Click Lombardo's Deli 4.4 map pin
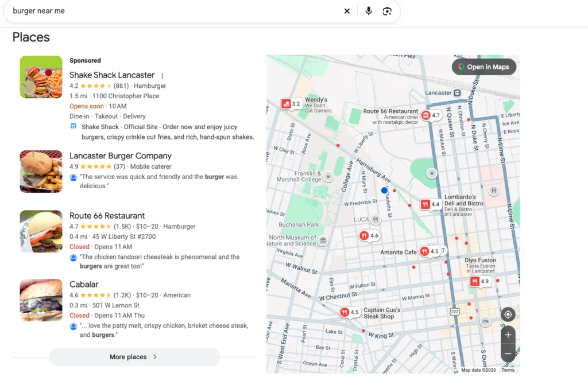This screenshot has height=385, width=588. coord(430,204)
